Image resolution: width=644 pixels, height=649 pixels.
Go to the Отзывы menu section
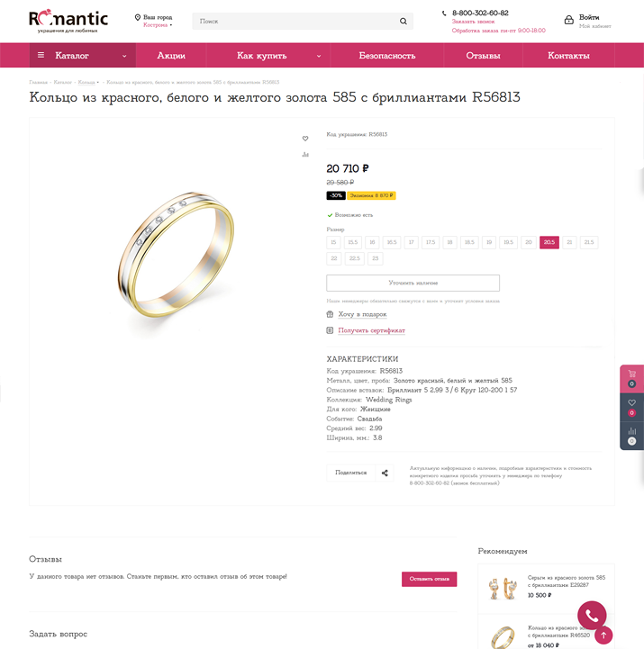484,56
